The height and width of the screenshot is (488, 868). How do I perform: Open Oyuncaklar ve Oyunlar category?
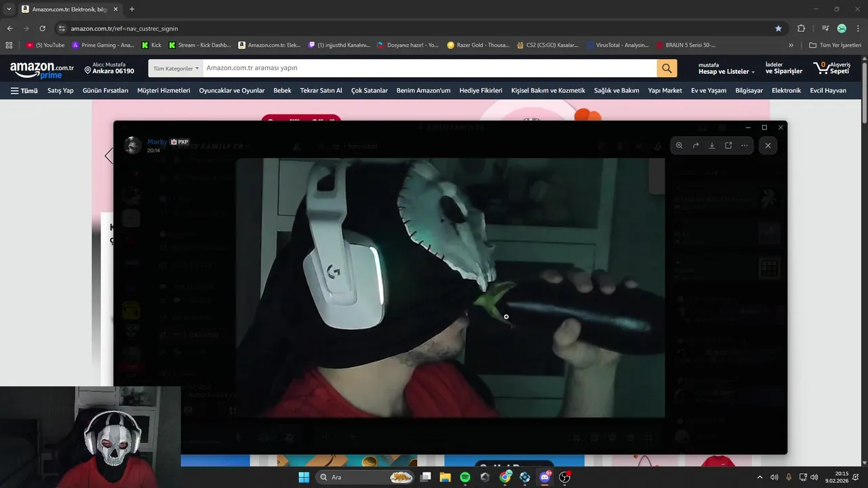click(x=232, y=90)
